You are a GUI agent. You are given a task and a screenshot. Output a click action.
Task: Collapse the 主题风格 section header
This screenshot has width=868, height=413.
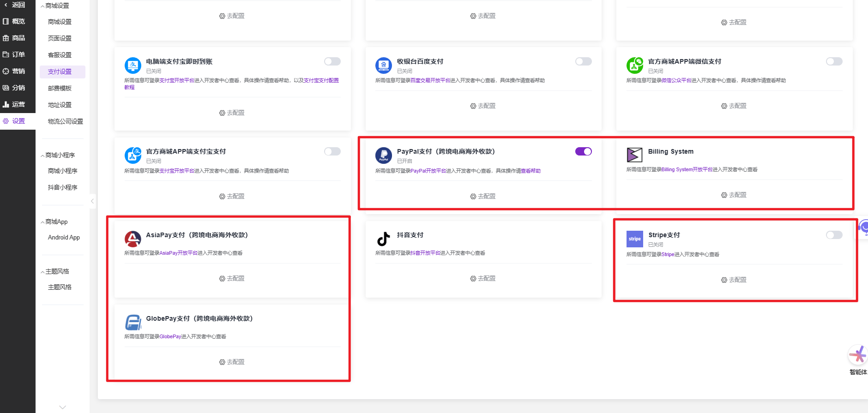[55, 271]
